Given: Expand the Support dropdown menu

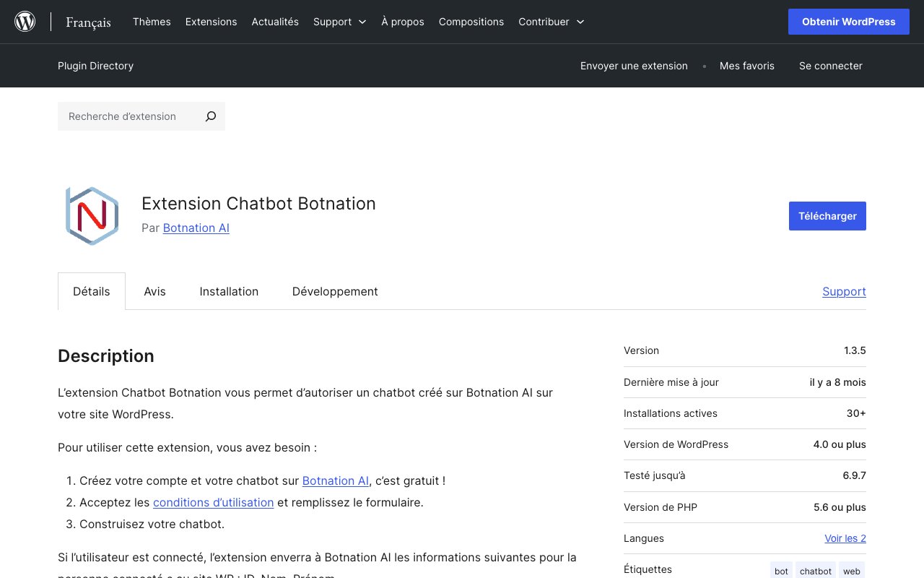Looking at the screenshot, I should tap(339, 22).
